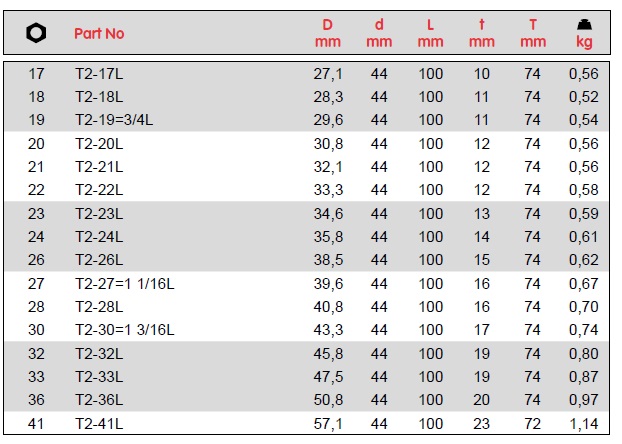This screenshot has height=444, width=622.
Task: Click the L mm column header
Action: click(431, 33)
